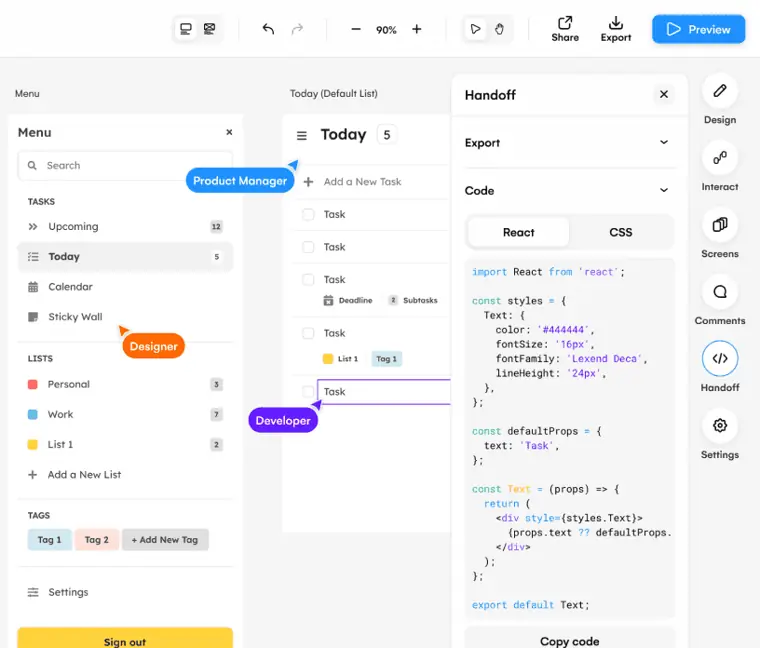
Task: Zoom in with the plus icon
Action: pos(417,29)
